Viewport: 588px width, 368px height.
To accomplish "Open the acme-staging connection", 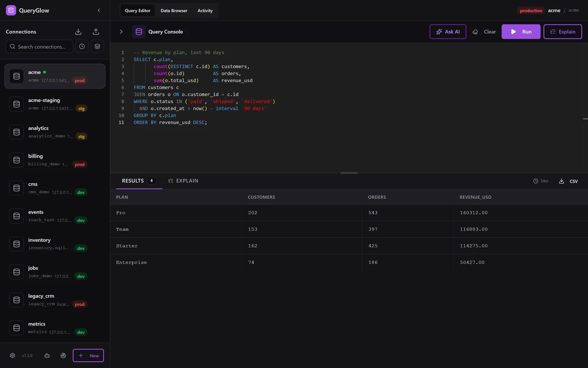I will tap(55, 104).
